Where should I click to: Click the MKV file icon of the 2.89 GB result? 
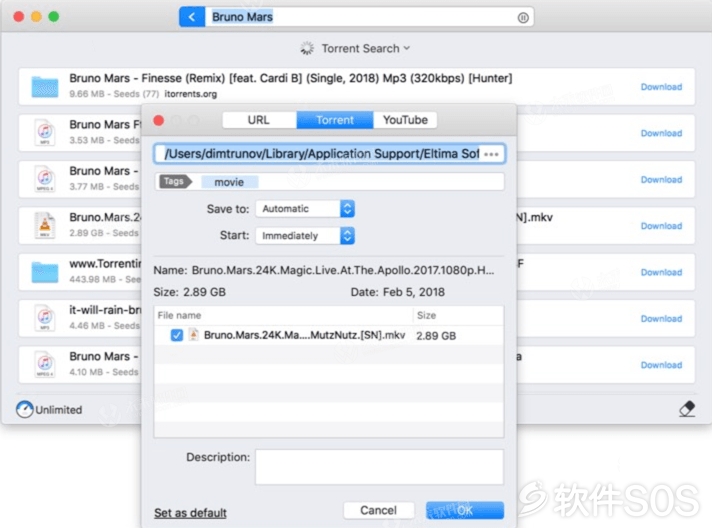pos(44,225)
